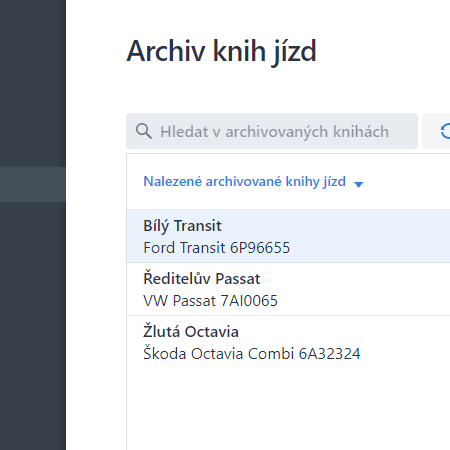Click the Škoda Octavia Combi 6A32324 subtitle
Screen dimensions: 450x450
252,354
